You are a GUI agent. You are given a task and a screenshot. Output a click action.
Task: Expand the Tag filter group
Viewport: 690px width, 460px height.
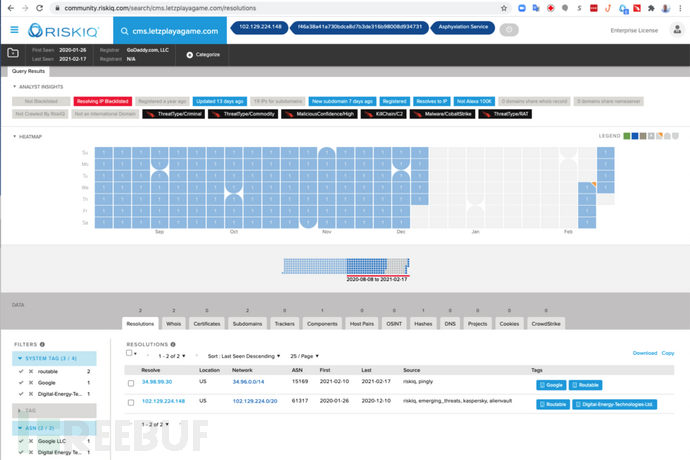(x=54, y=410)
